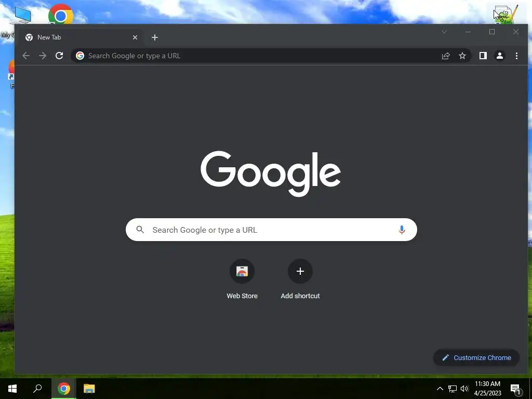
Task: Open File Explorer from the taskbar
Action: click(x=89, y=389)
